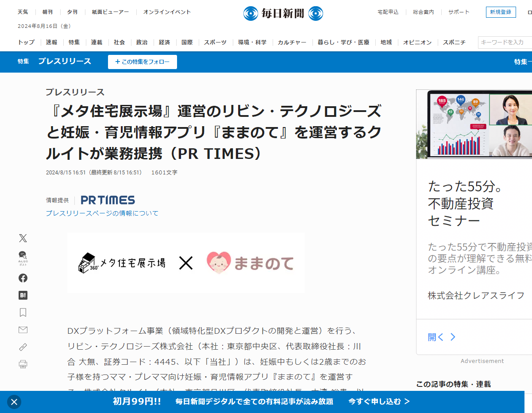Screen dimensions: 532x413
Task: Select the スポーツ navigation item
Action: coord(216,42)
